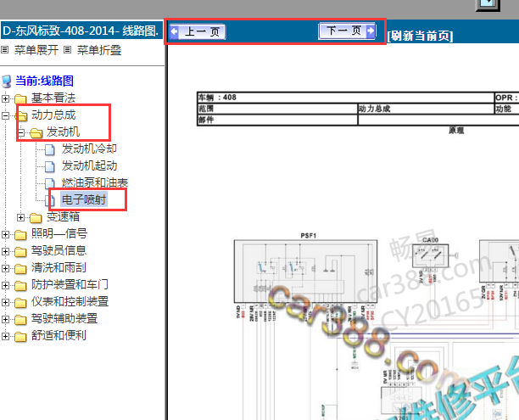Select the 舒适和便利 tree label
519x420 pixels.
(59, 335)
